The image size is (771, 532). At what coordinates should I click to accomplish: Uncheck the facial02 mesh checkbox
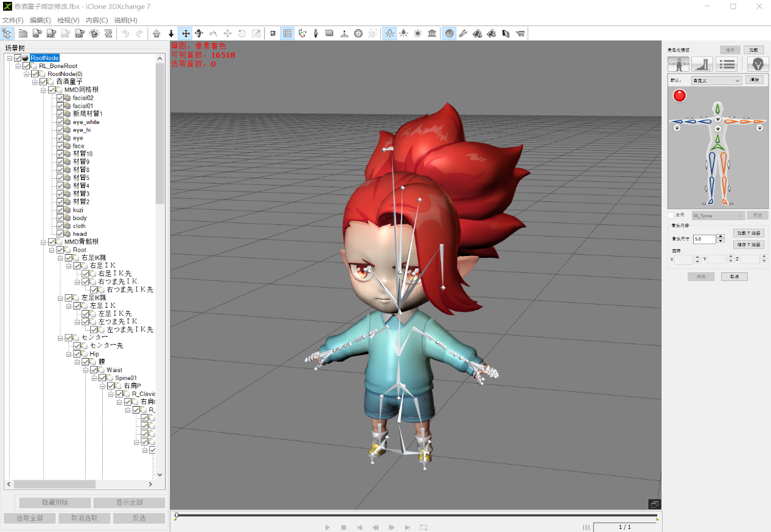60,98
